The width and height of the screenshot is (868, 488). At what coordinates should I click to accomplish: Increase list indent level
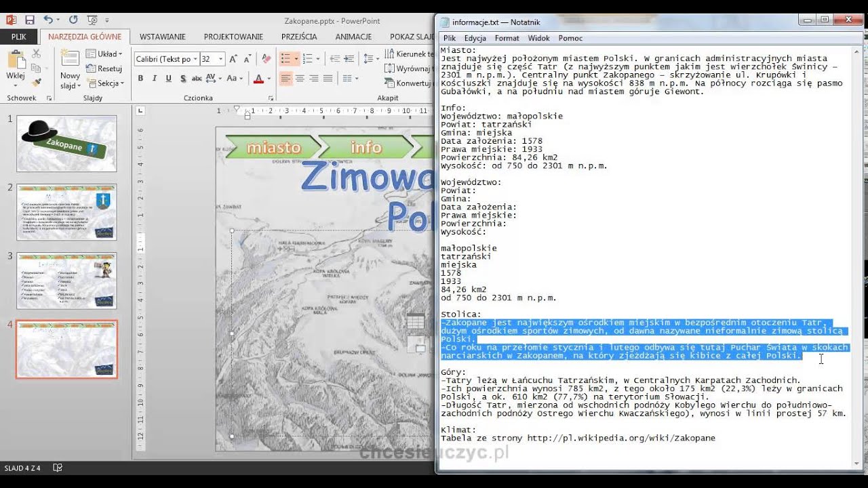click(x=349, y=59)
